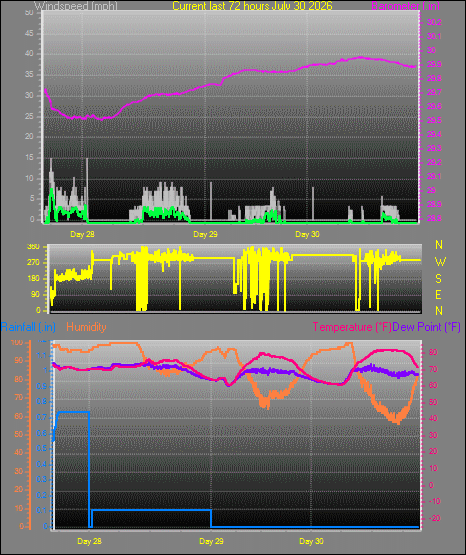Click the 'S' compass direction label

[x=438, y=279]
